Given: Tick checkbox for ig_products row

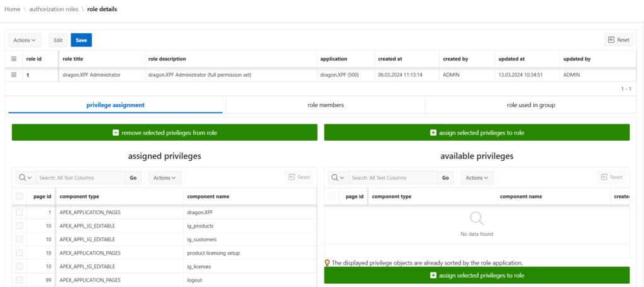Looking at the screenshot, I should pos(19,225).
